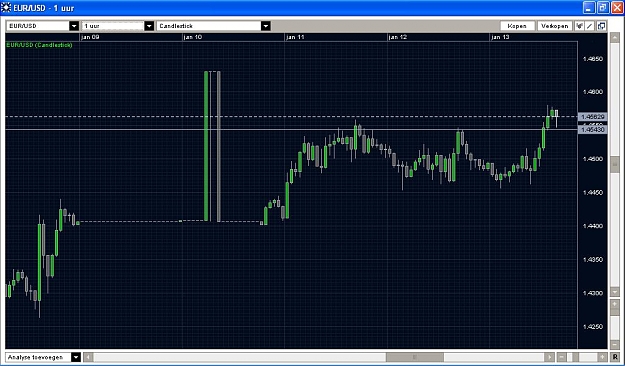The height and width of the screenshot is (366, 625).
Task: Click the chart settings icon beside Verkopen
Action: click(x=579, y=26)
